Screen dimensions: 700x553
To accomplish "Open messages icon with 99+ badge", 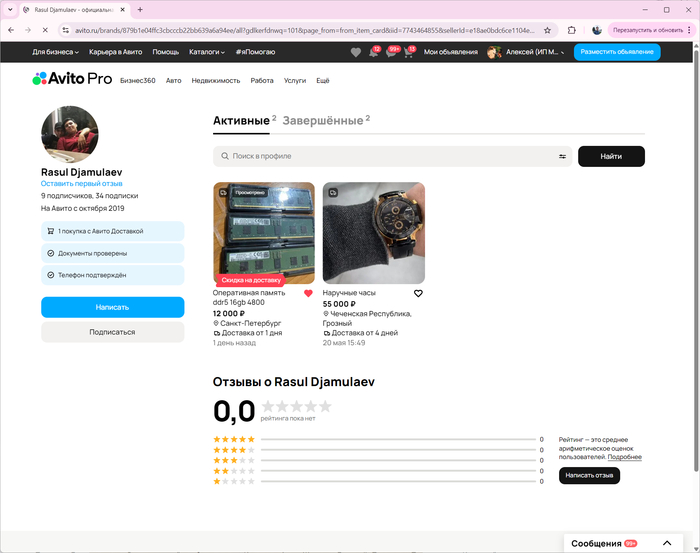I will 391,52.
